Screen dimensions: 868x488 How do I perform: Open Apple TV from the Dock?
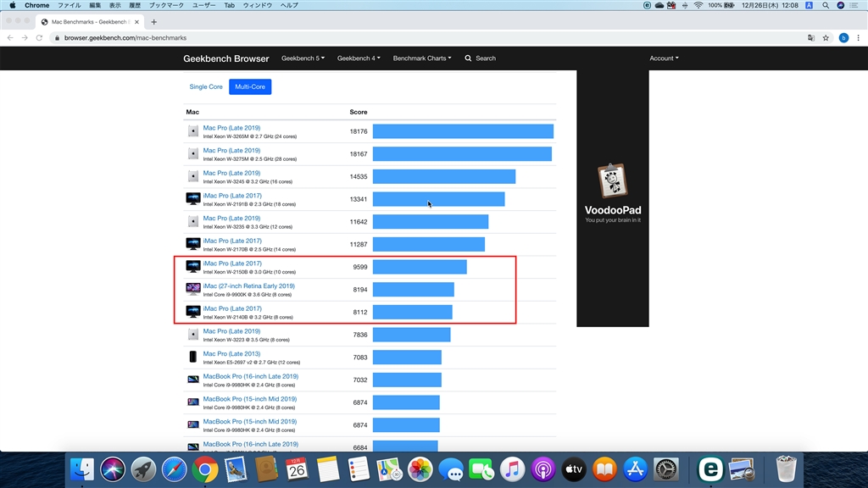click(574, 469)
